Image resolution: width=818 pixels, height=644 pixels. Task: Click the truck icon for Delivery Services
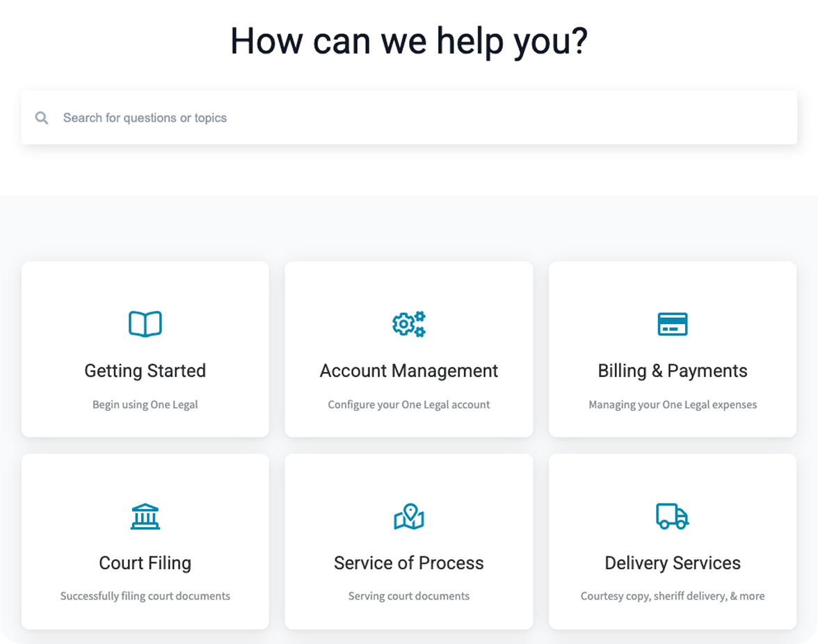pos(673,516)
